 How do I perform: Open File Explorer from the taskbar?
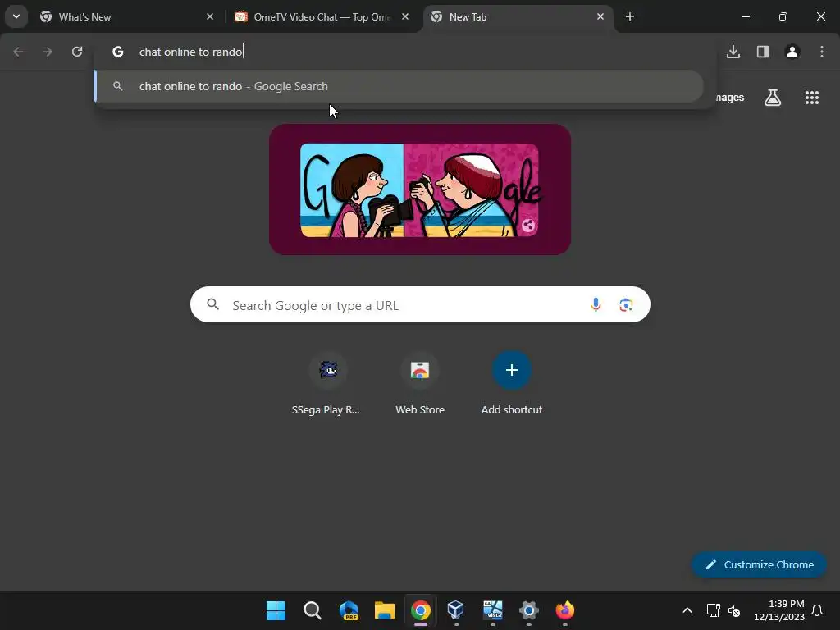[x=385, y=610]
